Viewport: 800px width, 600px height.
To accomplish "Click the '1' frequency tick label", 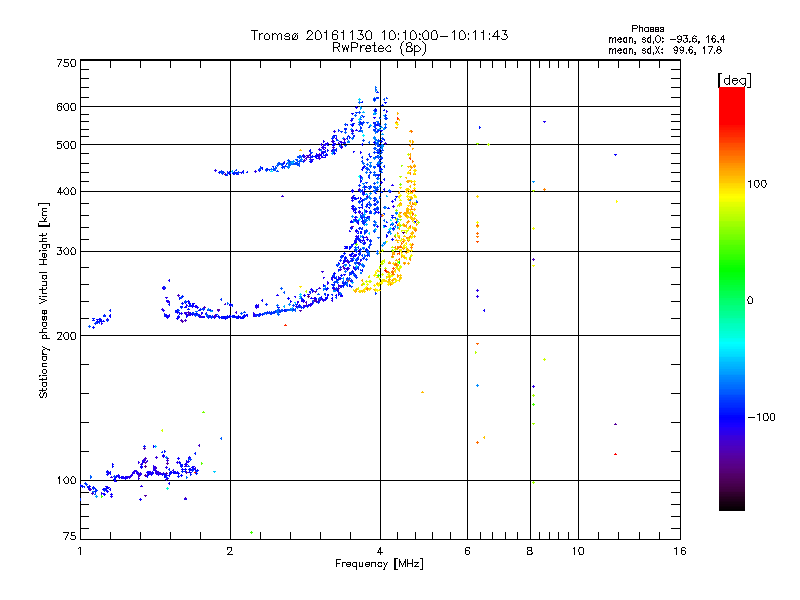I will 80,551.
